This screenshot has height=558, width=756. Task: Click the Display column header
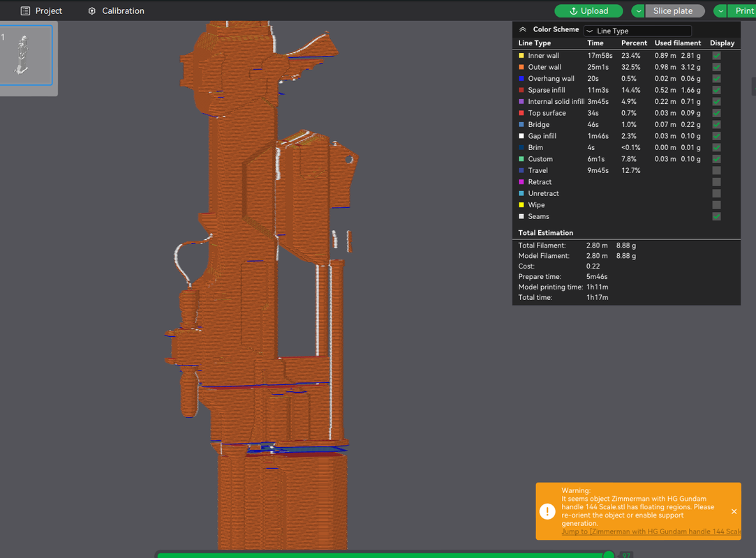click(x=722, y=43)
